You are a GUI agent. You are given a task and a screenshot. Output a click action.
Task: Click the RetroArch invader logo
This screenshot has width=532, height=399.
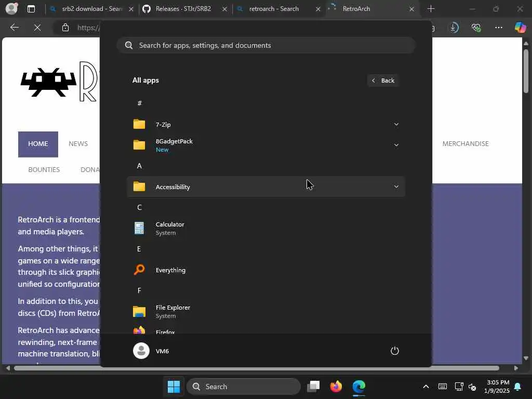(48, 82)
